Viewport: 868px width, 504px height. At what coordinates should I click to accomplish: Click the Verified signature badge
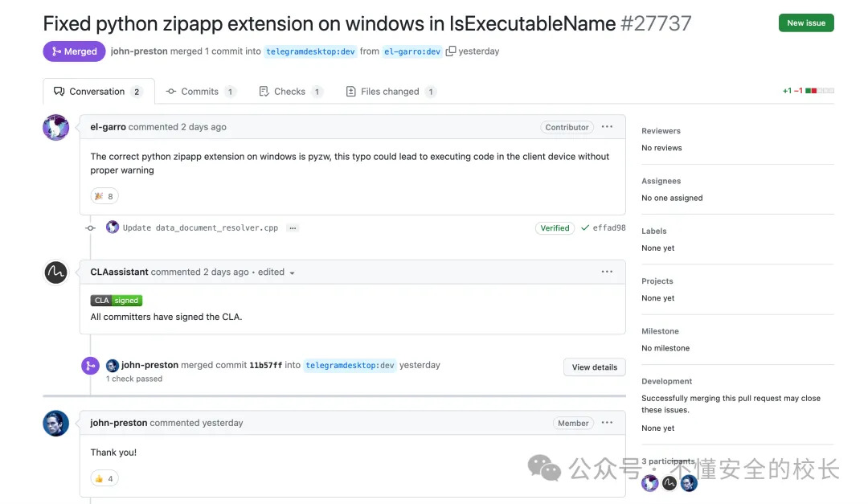(x=555, y=228)
